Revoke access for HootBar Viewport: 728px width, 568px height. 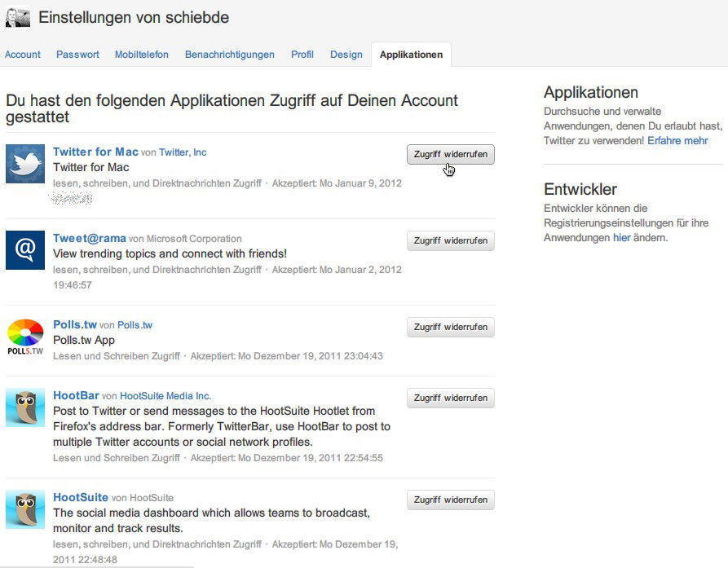[x=450, y=398]
